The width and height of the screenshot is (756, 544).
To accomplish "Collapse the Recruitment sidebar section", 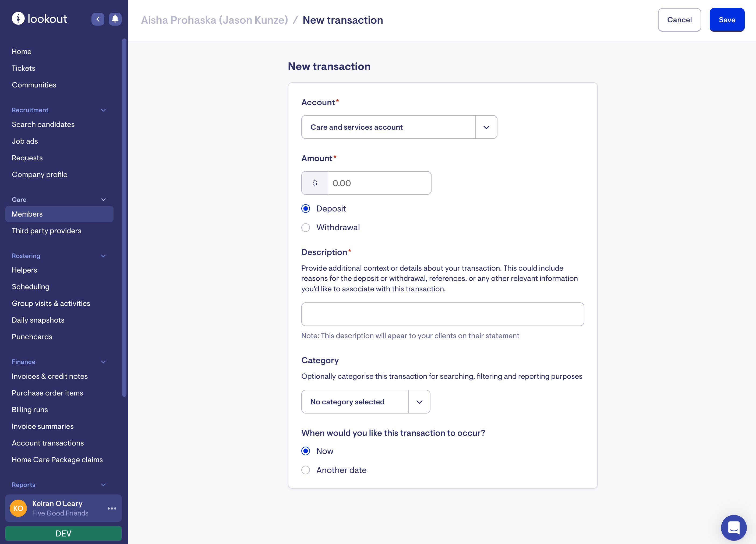I will tap(103, 110).
